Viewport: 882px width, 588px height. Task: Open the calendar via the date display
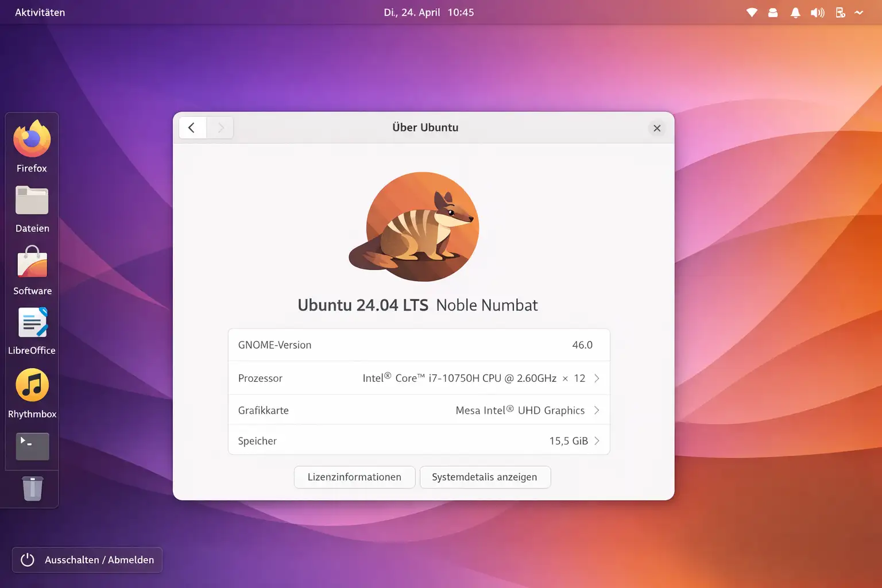[x=429, y=12]
